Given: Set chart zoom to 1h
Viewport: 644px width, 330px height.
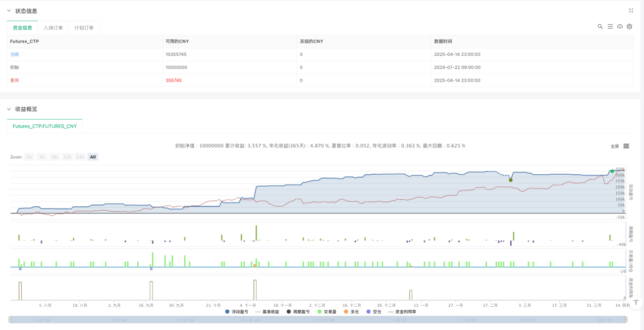Looking at the screenshot, I should click(30, 157).
